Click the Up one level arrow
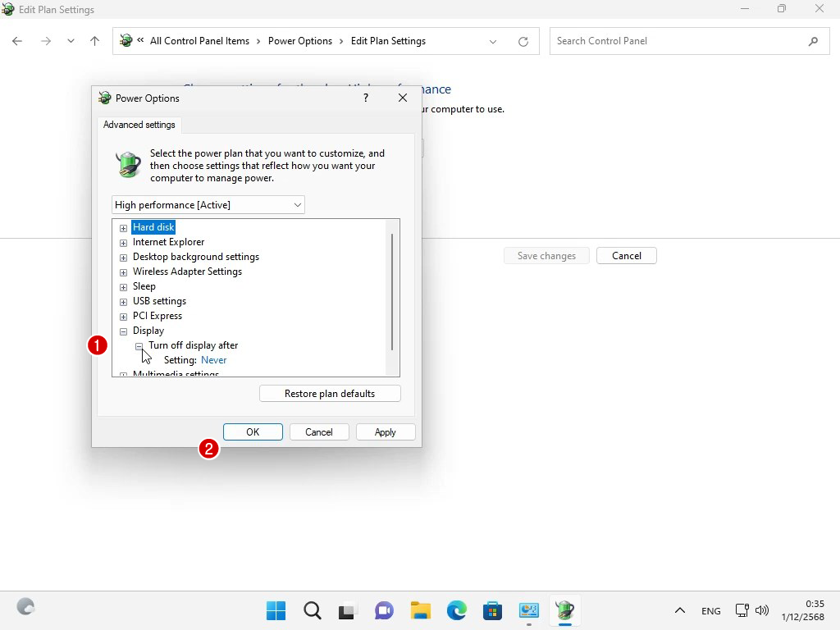The width and height of the screenshot is (840, 630). click(94, 41)
